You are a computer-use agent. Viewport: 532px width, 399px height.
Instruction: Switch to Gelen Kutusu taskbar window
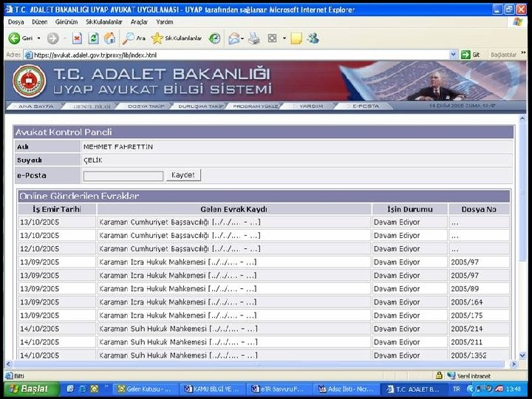(x=146, y=389)
